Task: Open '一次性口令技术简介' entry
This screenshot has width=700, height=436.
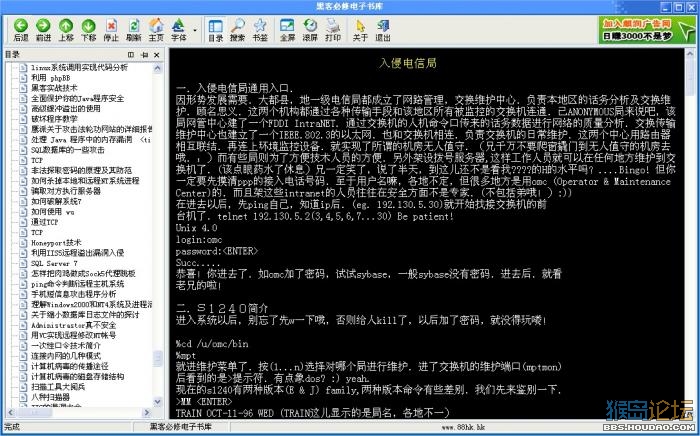Action: [x=66, y=345]
